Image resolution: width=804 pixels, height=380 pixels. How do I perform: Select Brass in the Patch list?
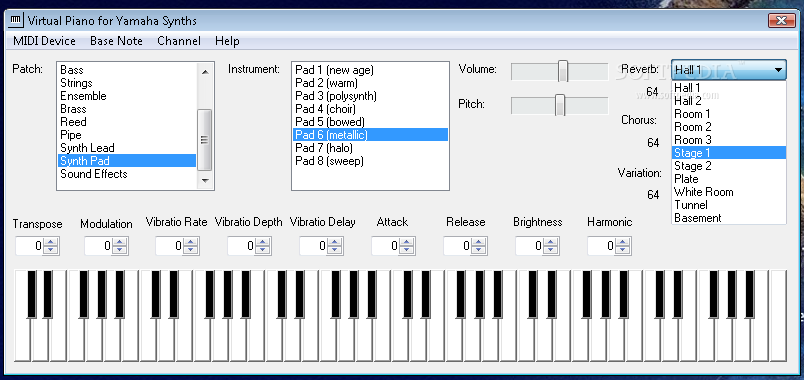(127, 109)
